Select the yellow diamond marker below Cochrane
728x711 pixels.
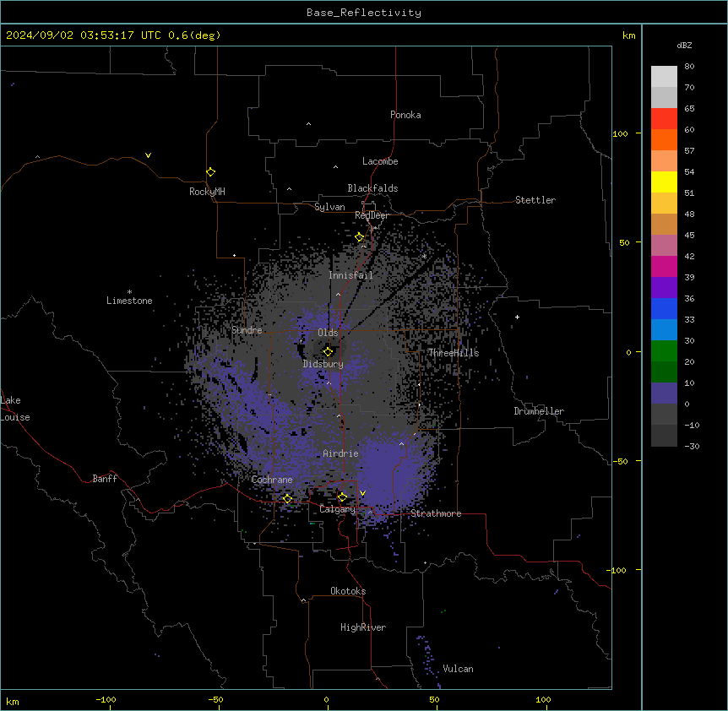click(x=287, y=499)
